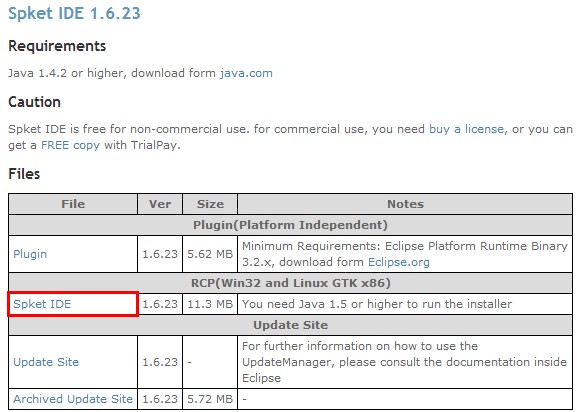Download the Archived Update Site file

pos(73,399)
